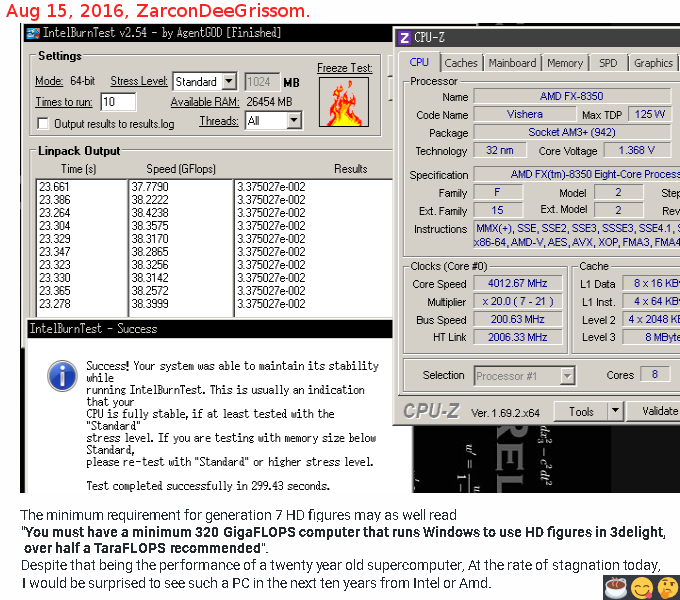Click the smiling face emoji
The height and width of the screenshot is (600, 680).
pos(642,588)
